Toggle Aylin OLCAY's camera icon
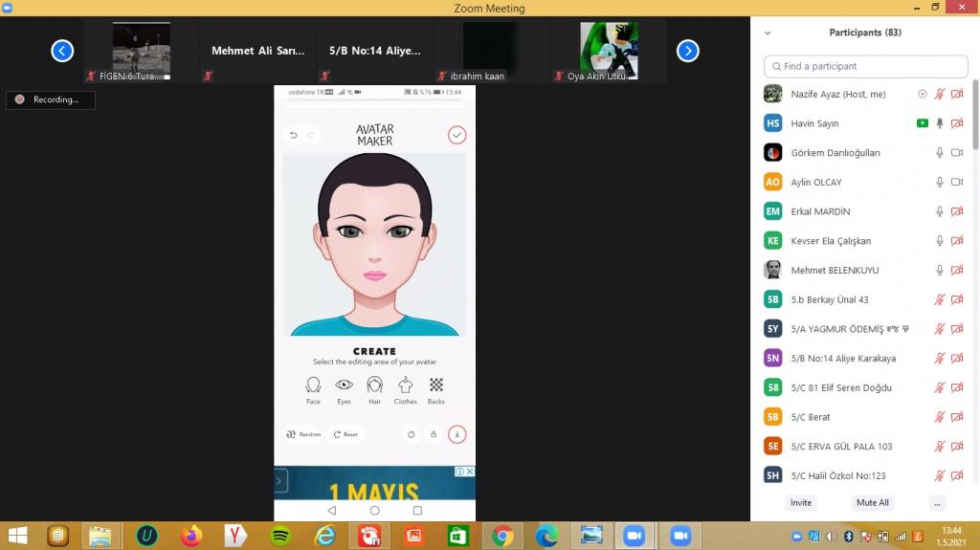 [957, 183]
